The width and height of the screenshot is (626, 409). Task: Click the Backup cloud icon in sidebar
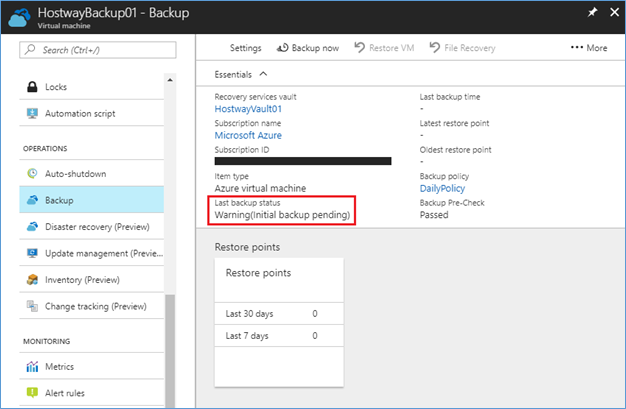[32, 200]
